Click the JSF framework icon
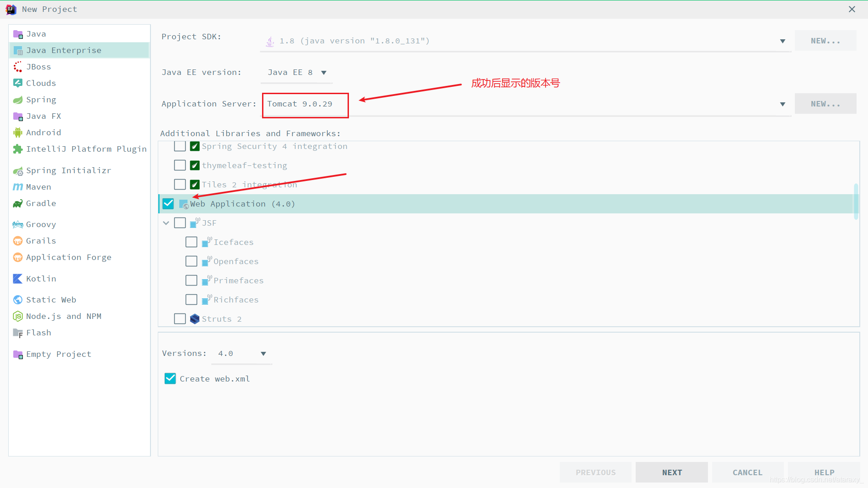 click(x=195, y=223)
